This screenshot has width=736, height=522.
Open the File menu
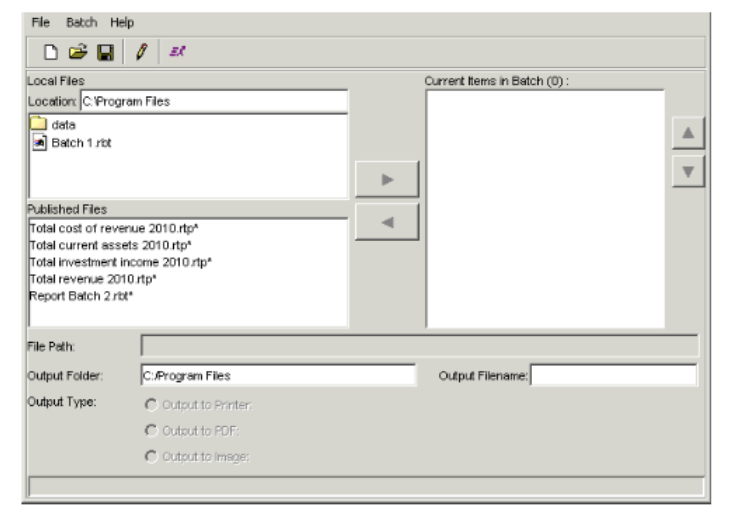pyautogui.click(x=39, y=21)
